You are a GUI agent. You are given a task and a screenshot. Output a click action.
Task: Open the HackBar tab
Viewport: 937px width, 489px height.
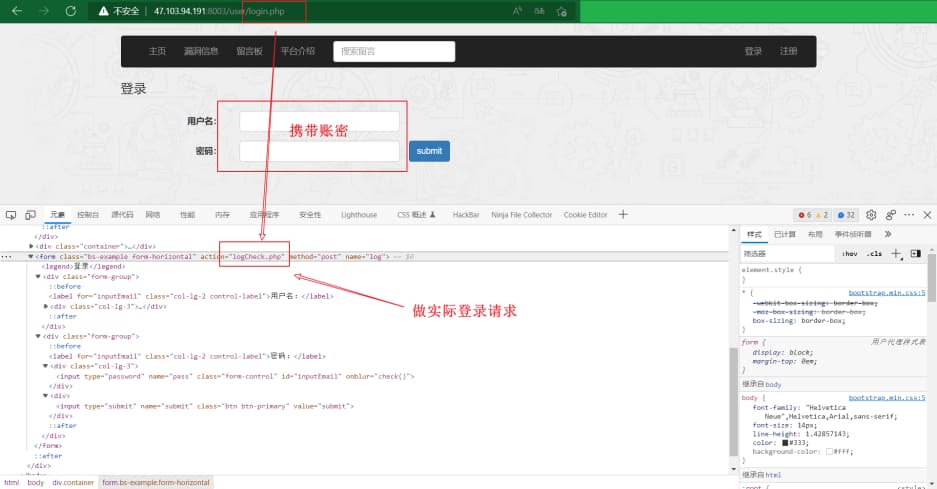click(466, 215)
